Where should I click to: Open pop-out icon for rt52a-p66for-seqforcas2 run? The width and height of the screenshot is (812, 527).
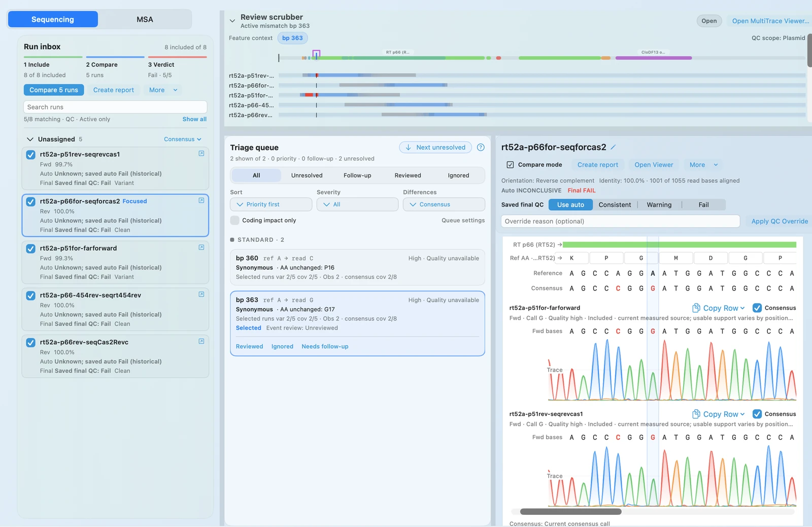click(201, 201)
